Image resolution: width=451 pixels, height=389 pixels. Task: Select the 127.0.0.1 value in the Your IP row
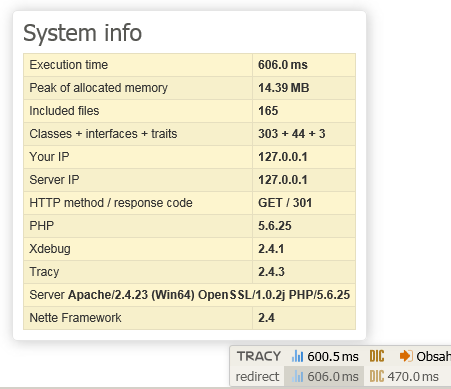(x=283, y=157)
